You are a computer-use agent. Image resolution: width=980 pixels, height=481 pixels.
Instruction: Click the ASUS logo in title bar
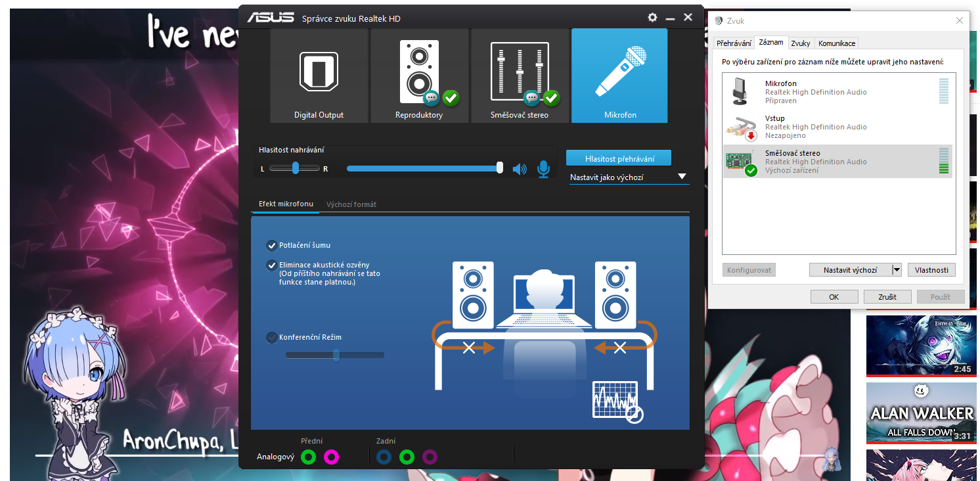point(270,18)
